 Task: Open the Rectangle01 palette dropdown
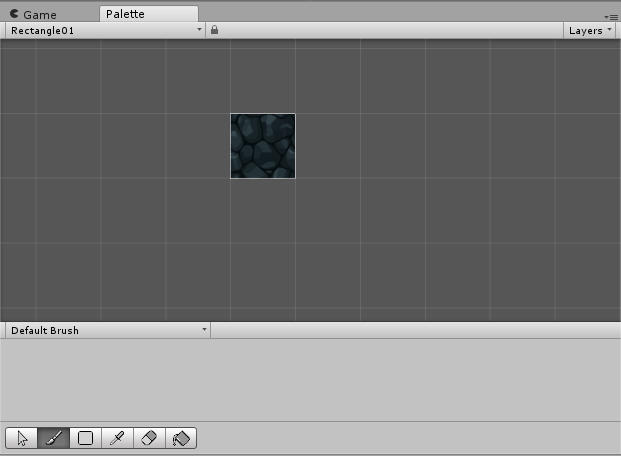point(105,31)
